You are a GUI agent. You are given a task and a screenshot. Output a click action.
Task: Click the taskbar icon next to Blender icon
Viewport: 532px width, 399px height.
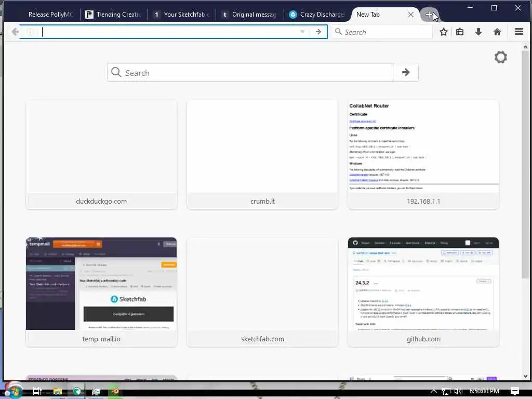tap(96, 391)
